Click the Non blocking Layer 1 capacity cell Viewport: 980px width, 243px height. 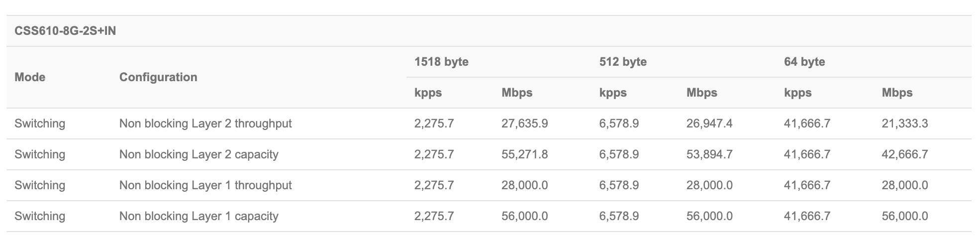(198, 216)
